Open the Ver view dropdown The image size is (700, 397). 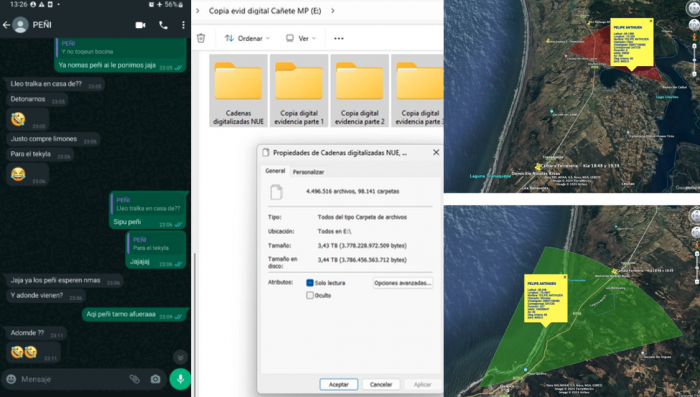(x=301, y=38)
